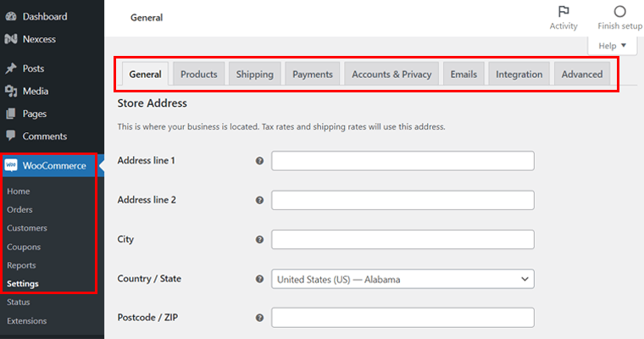Image resolution: width=644 pixels, height=339 pixels.
Task: Open the Activity flag icon
Action: 563,11
